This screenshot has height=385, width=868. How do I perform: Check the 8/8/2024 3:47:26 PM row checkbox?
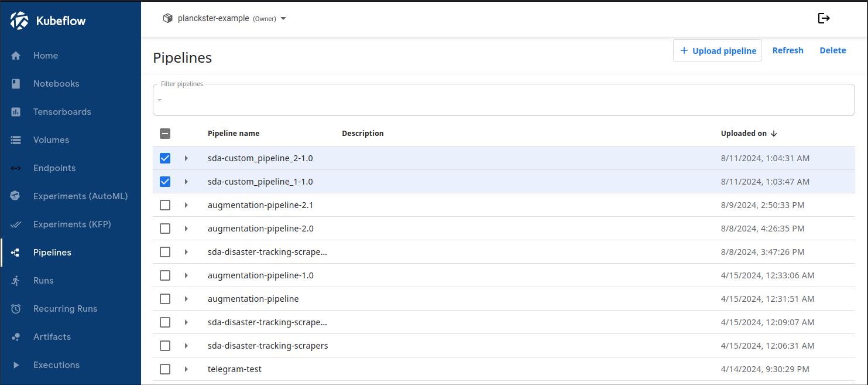(165, 252)
